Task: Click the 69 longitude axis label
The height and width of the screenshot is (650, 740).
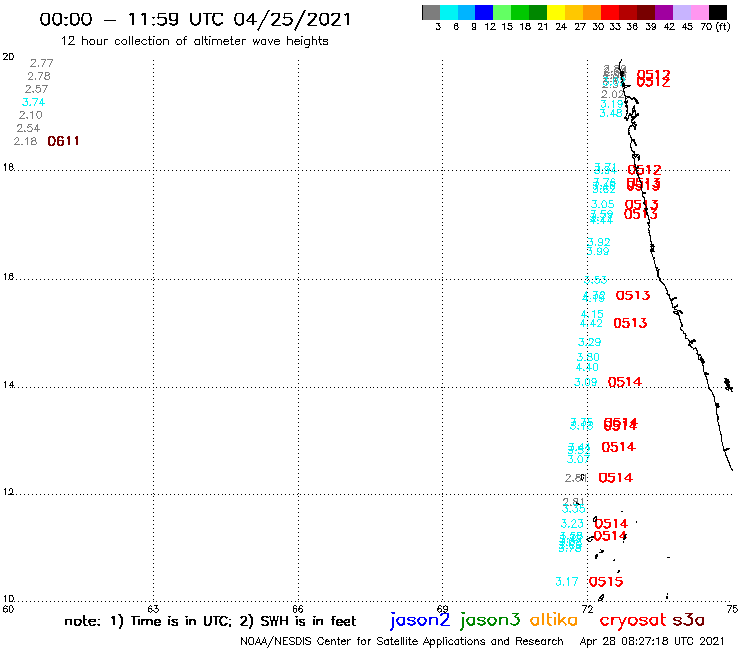Action: (442, 609)
